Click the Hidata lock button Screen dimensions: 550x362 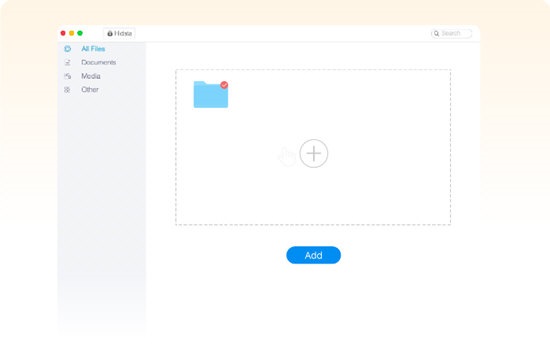119,33
